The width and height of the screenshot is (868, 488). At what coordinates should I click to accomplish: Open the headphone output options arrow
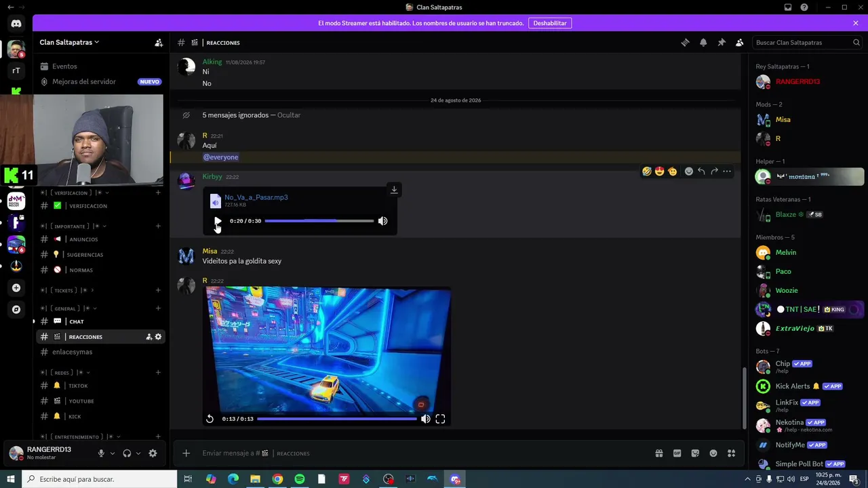pos(138,453)
